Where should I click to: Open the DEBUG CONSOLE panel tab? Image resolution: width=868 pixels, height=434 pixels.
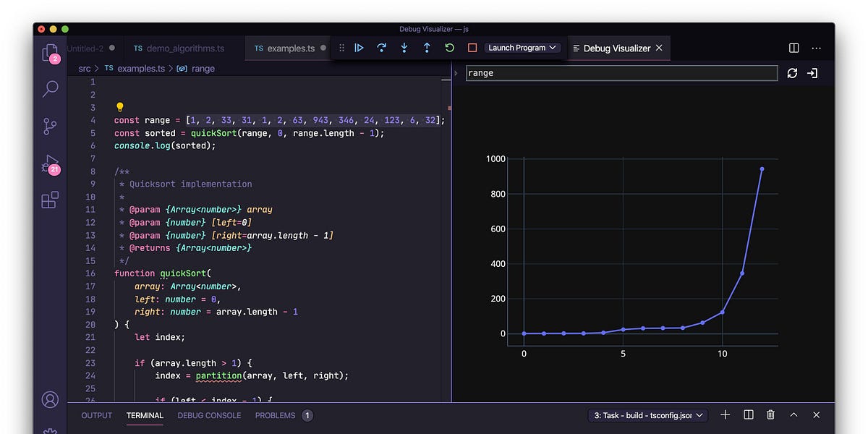click(x=209, y=415)
